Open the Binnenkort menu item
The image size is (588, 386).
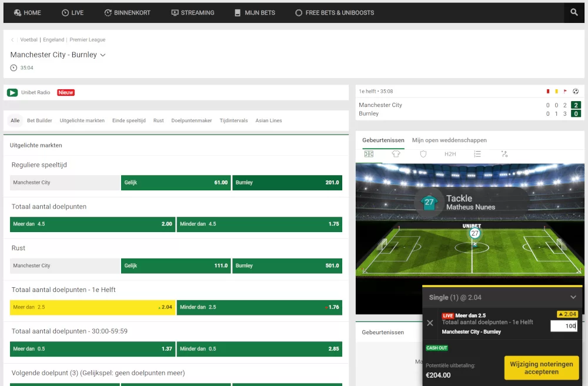[x=127, y=13]
